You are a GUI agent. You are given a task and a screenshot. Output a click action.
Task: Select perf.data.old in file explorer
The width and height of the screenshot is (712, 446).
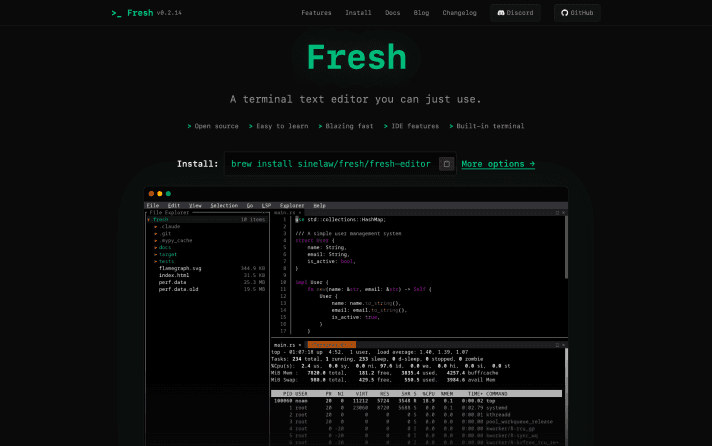pyautogui.click(x=178, y=289)
